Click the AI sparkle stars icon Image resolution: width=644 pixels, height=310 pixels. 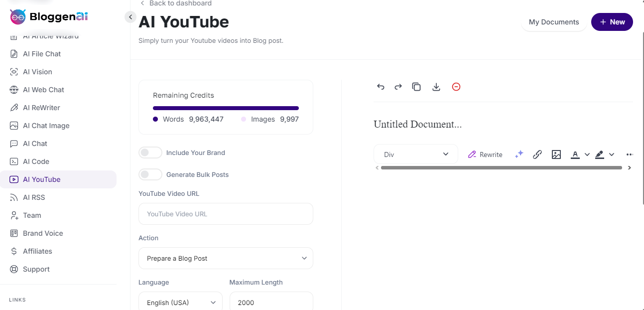(x=519, y=155)
